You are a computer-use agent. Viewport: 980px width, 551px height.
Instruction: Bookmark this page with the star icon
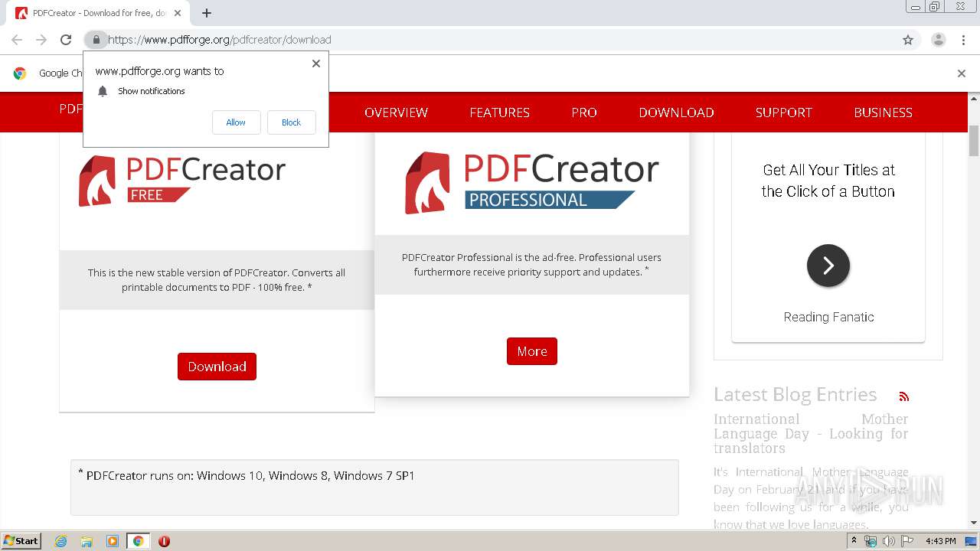point(908,40)
